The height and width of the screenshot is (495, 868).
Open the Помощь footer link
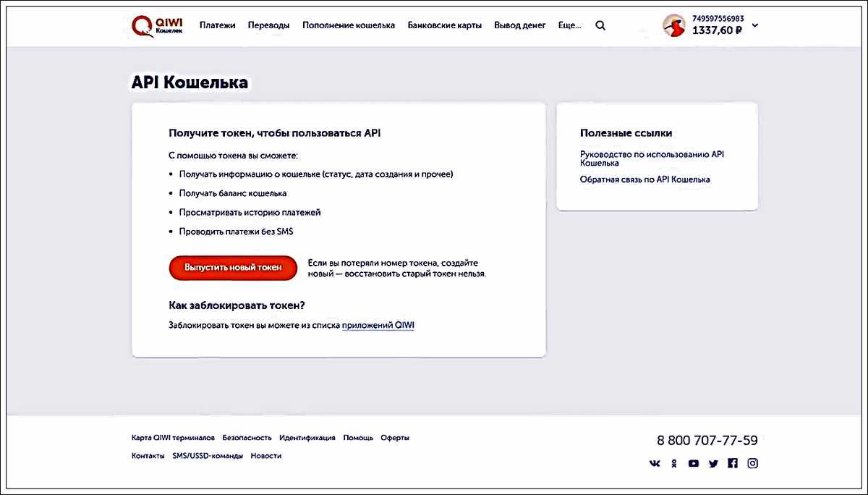(x=358, y=438)
